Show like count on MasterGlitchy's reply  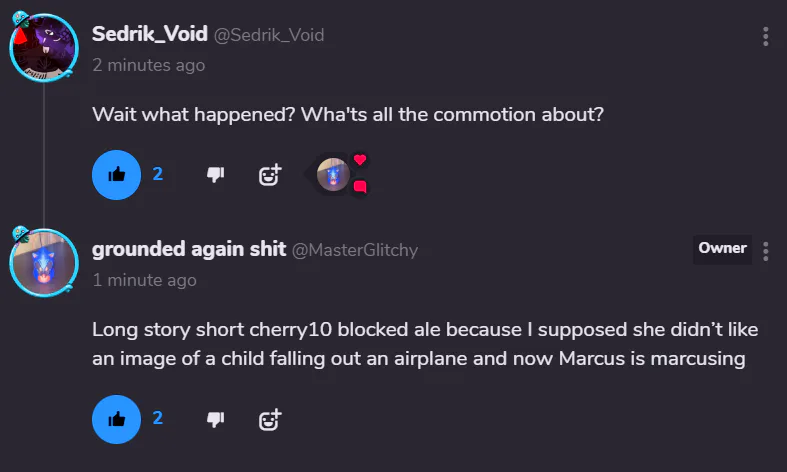tap(158, 417)
